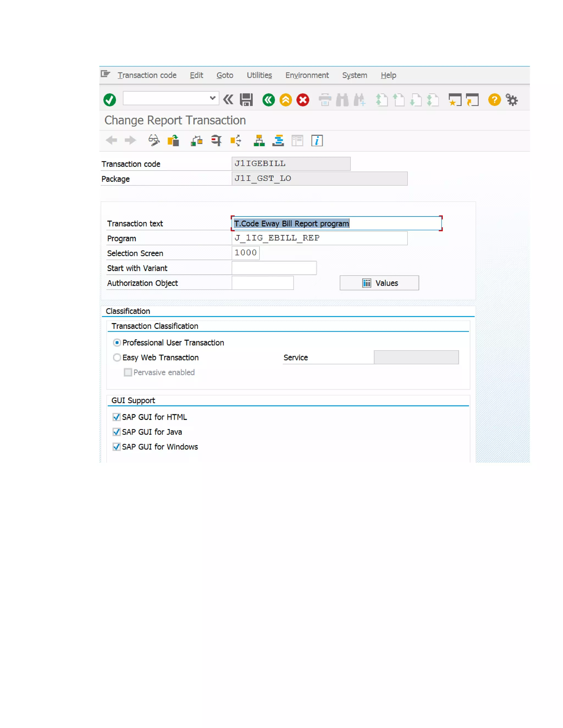Toggle Display/Change glasses-pencil icon

pyautogui.click(x=154, y=140)
